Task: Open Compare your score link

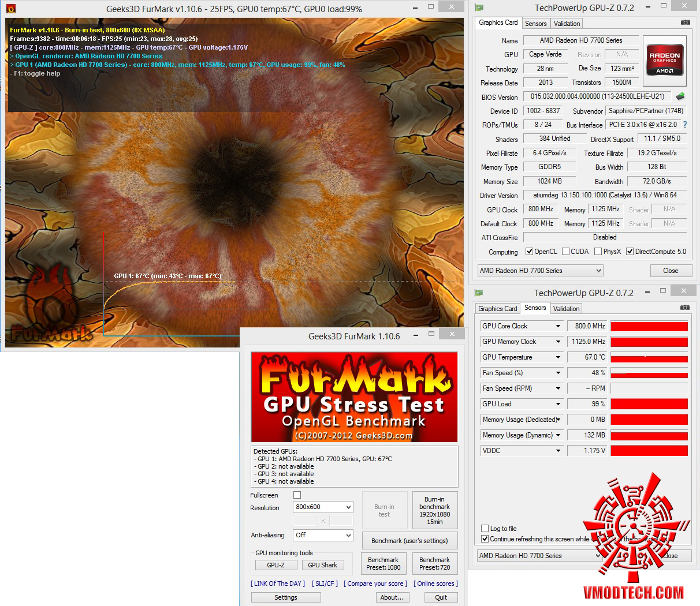Action: click(375, 583)
